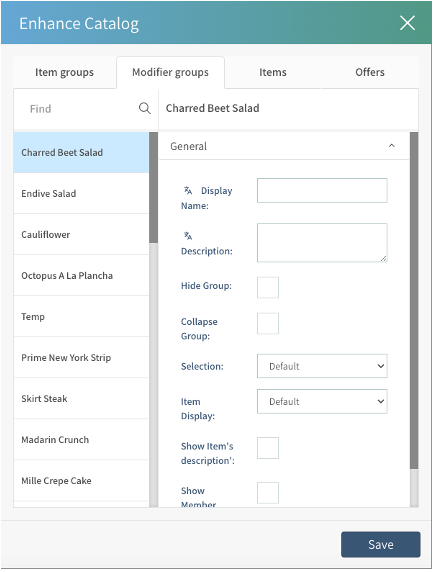Select Mille Crepe Cake entry
This screenshot has width=434, height=572.
pos(81,481)
